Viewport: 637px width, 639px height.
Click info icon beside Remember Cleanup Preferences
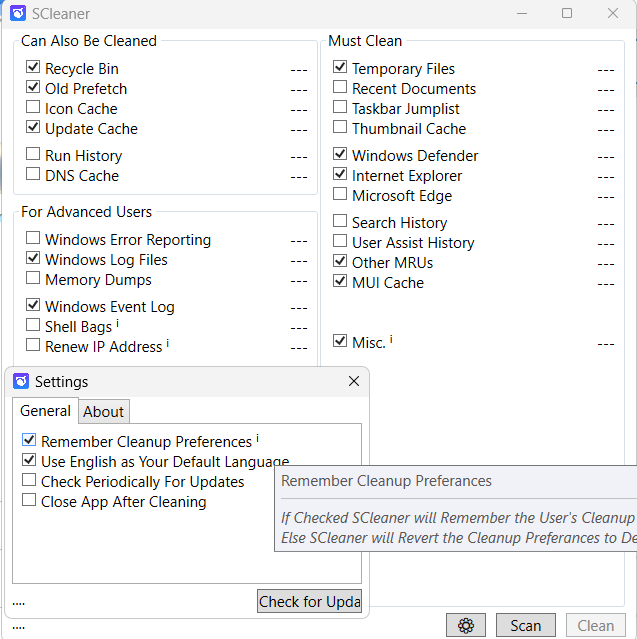[x=258, y=439]
